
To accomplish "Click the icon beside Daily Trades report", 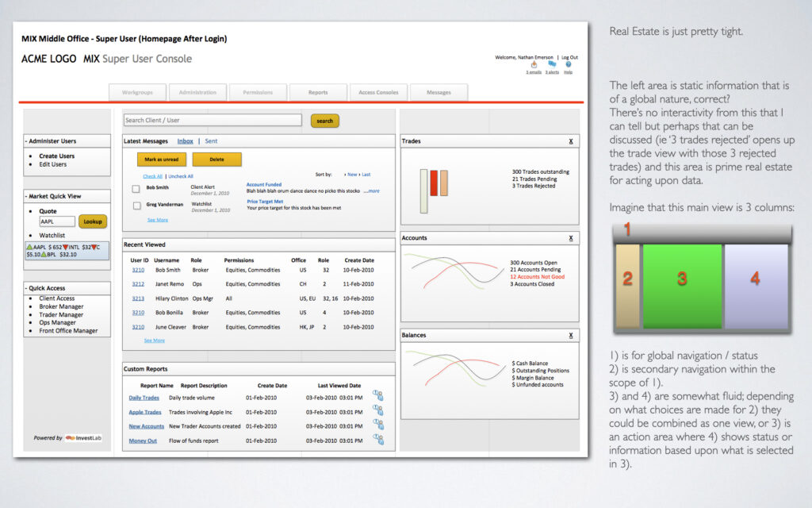I will click(377, 396).
